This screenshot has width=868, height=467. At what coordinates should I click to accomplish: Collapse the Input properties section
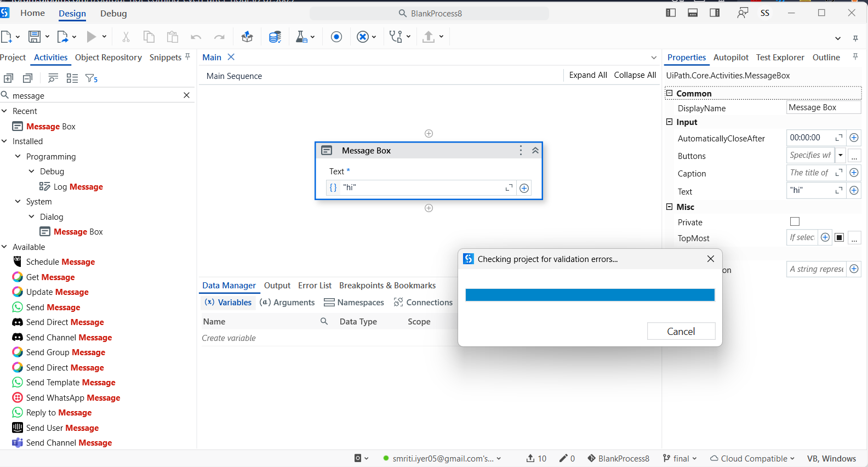point(669,122)
